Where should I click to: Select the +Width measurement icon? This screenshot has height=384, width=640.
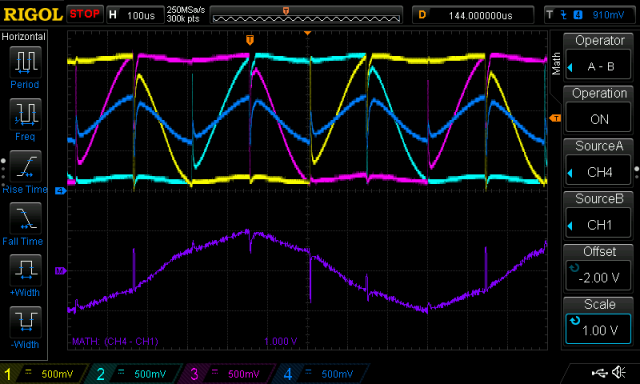click(25, 270)
